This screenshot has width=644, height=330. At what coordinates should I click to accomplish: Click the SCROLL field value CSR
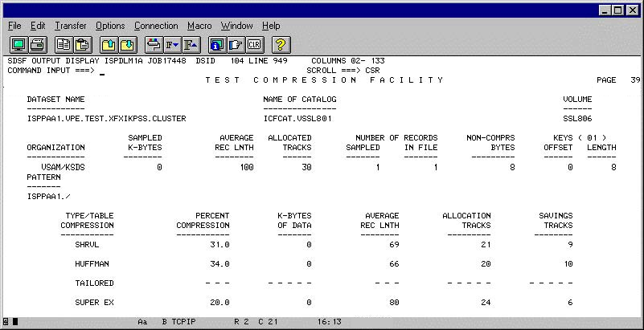point(372,71)
